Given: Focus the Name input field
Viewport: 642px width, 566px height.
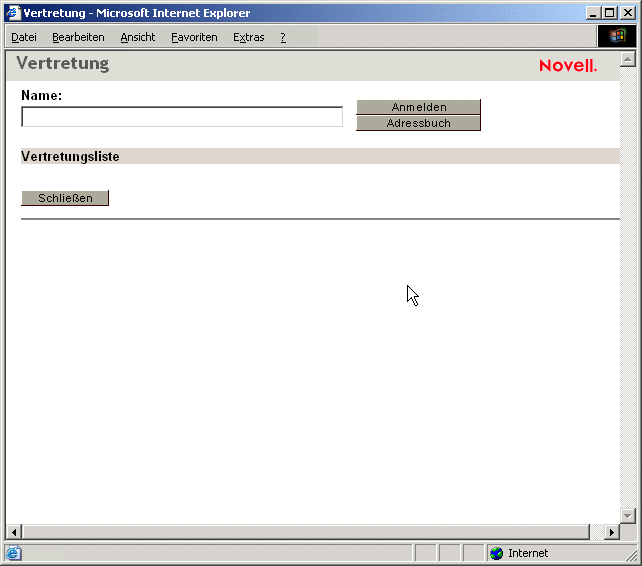Looking at the screenshot, I should pos(182,117).
